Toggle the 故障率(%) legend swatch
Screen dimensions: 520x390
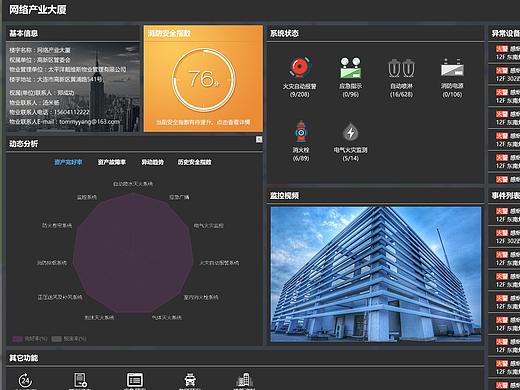(x=57, y=339)
